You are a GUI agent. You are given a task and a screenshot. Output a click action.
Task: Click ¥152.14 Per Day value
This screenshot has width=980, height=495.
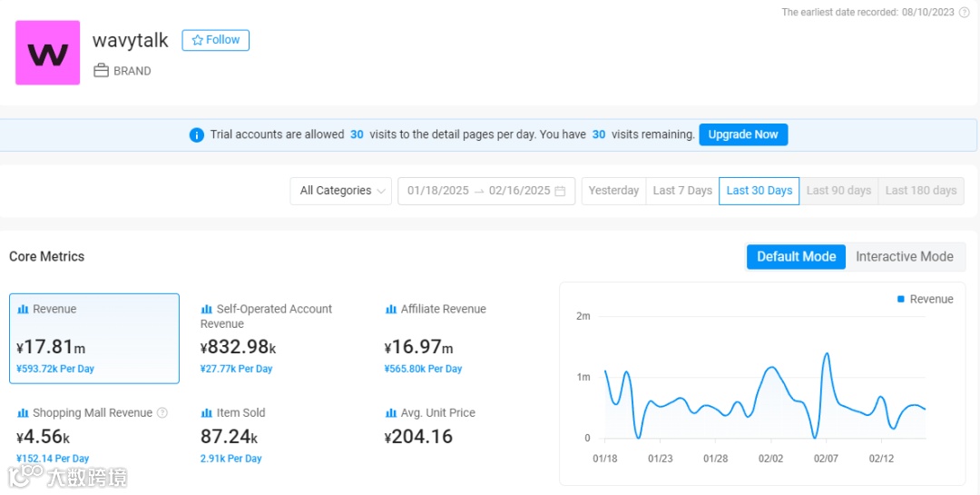54,459
